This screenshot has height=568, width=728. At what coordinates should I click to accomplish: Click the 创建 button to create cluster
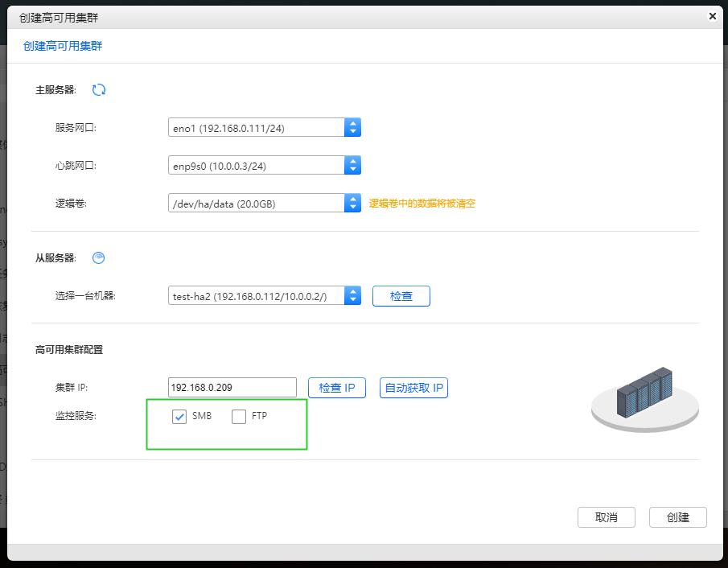[x=678, y=517]
